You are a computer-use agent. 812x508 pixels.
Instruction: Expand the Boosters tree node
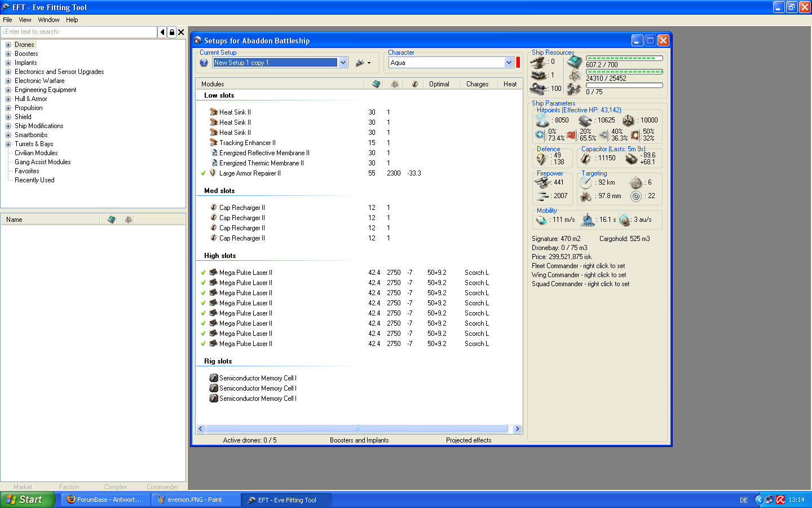pyautogui.click(x=8, y=54)
